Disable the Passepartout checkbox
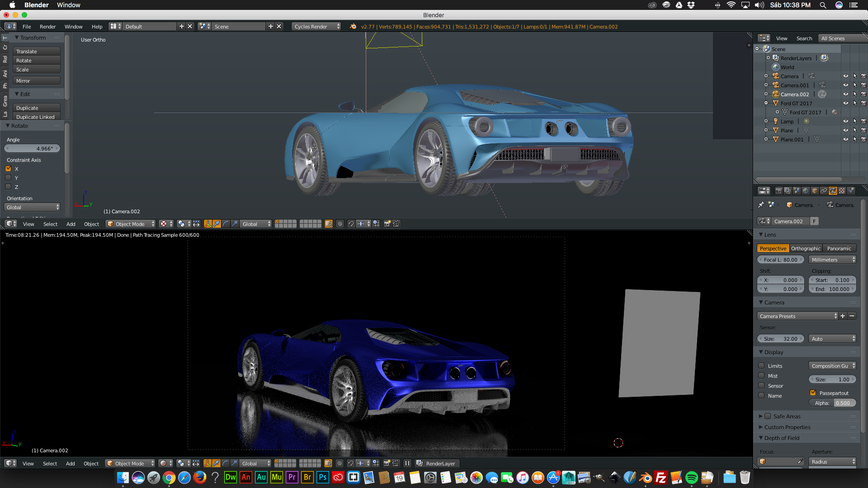The width and height of the screenshot is (868, 488). click(813, 393)
